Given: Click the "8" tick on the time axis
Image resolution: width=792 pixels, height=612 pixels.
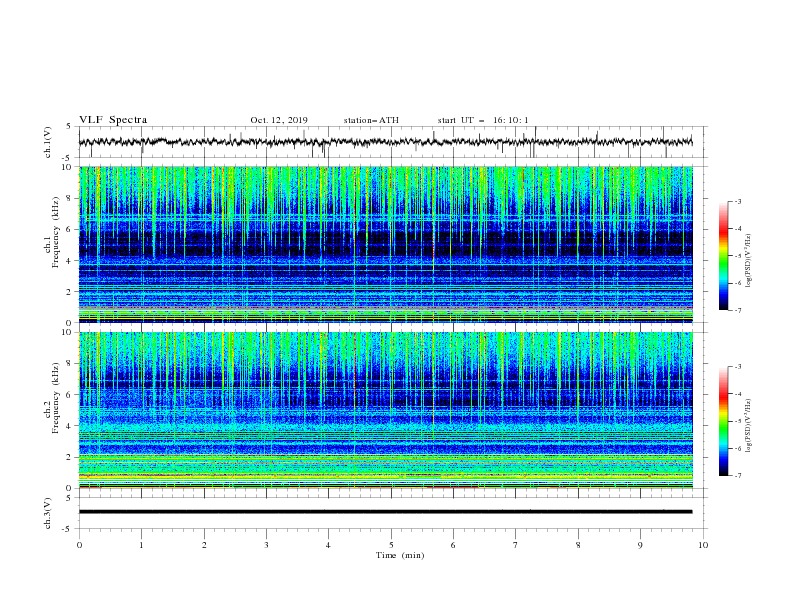Looking at the screenshot, I should point(578,545).
